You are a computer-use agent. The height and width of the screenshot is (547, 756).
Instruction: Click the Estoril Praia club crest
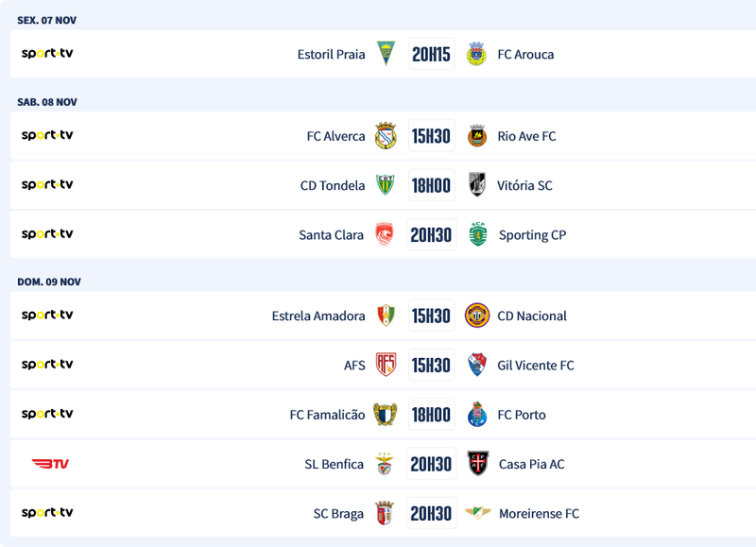[386, 54]
